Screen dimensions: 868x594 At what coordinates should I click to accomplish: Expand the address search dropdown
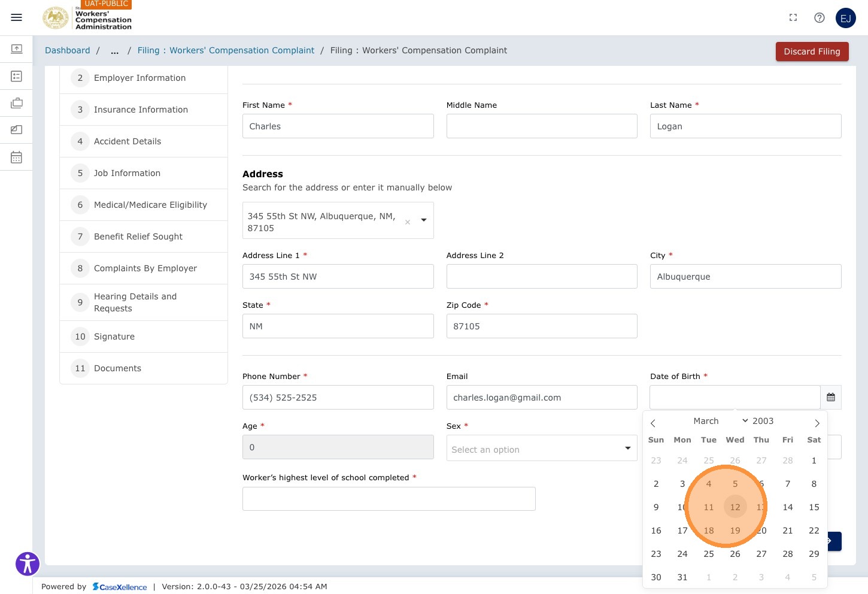coord(424,220)
